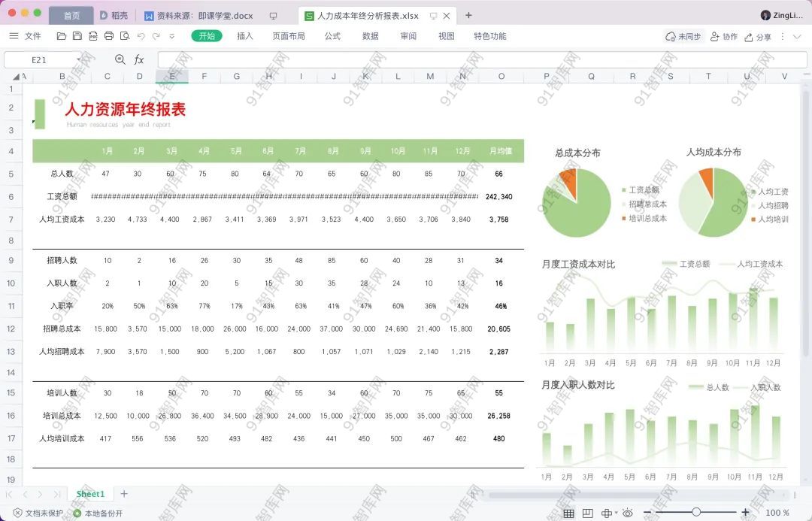Screen dimensions: 812x521
Task: Click the 协作 collaborate button
Action: 723,37
